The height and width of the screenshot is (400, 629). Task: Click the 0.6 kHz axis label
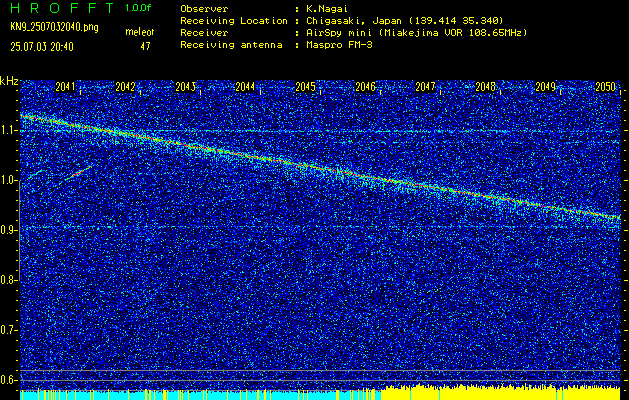point(9,380)
